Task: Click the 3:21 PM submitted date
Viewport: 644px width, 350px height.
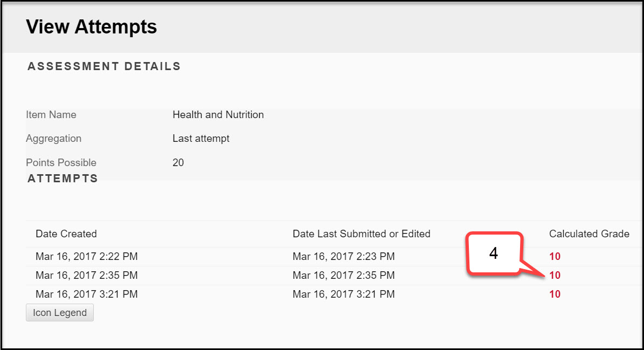Action: click(343, 294)
